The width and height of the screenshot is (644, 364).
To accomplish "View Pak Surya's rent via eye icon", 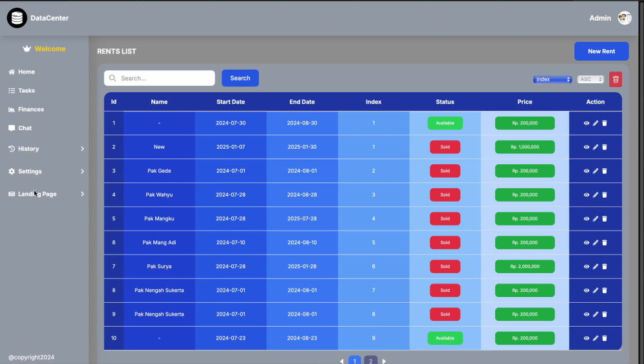I will (587, 267).
